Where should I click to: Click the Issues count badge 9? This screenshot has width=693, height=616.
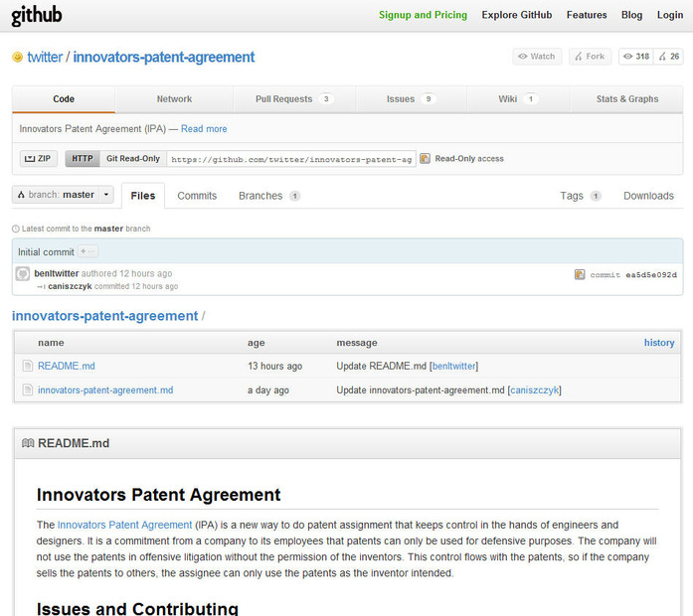(429, 99)
